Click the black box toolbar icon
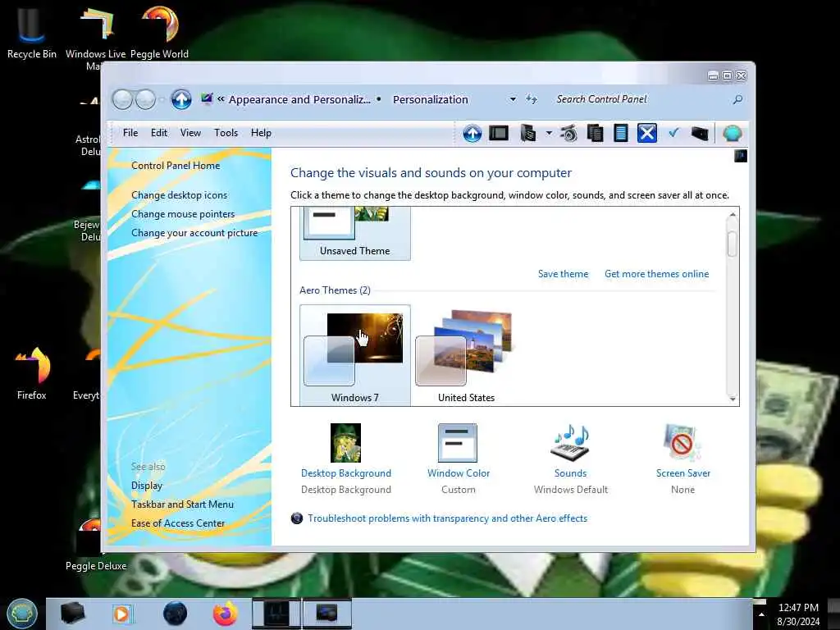Viewport: 840px width, 630px height. tap(700, 133)
